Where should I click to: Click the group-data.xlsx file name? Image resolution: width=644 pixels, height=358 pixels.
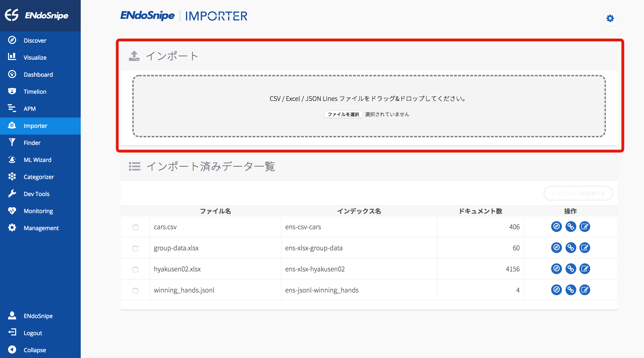point(176,248)
